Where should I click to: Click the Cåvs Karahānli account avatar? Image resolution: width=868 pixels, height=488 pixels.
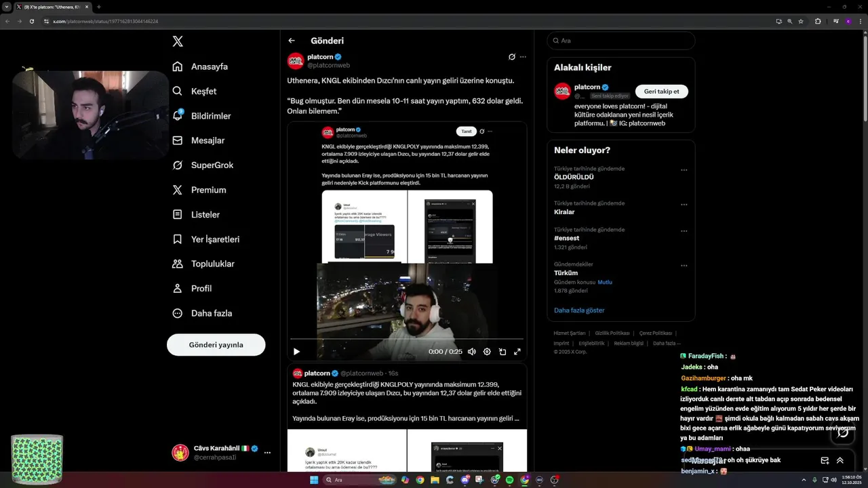click(x=180, y=452)
